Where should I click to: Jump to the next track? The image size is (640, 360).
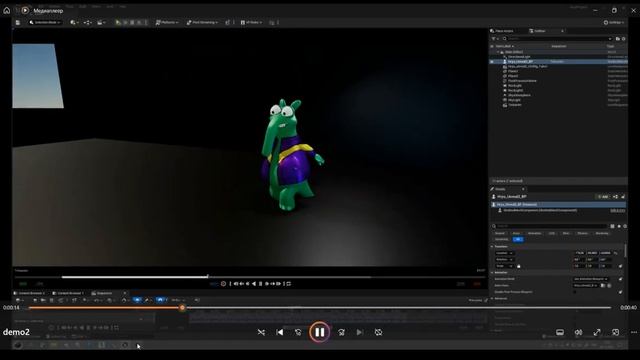pyautogui.click(x=360, y=333)
